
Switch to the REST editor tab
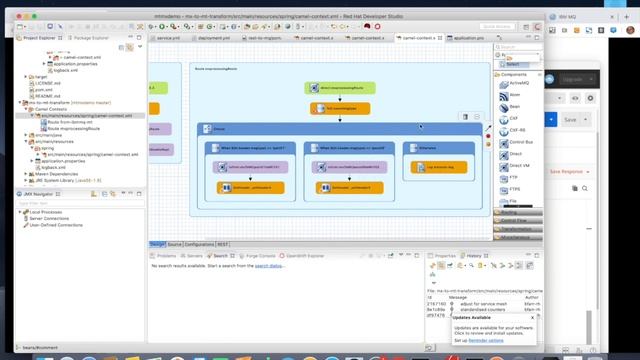click(222, 244)
